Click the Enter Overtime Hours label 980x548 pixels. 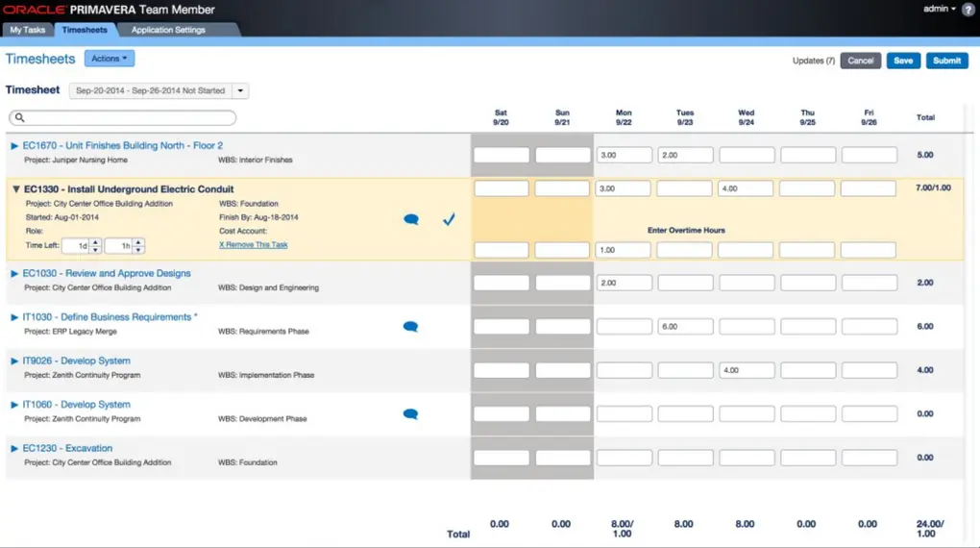coord(686,230)
